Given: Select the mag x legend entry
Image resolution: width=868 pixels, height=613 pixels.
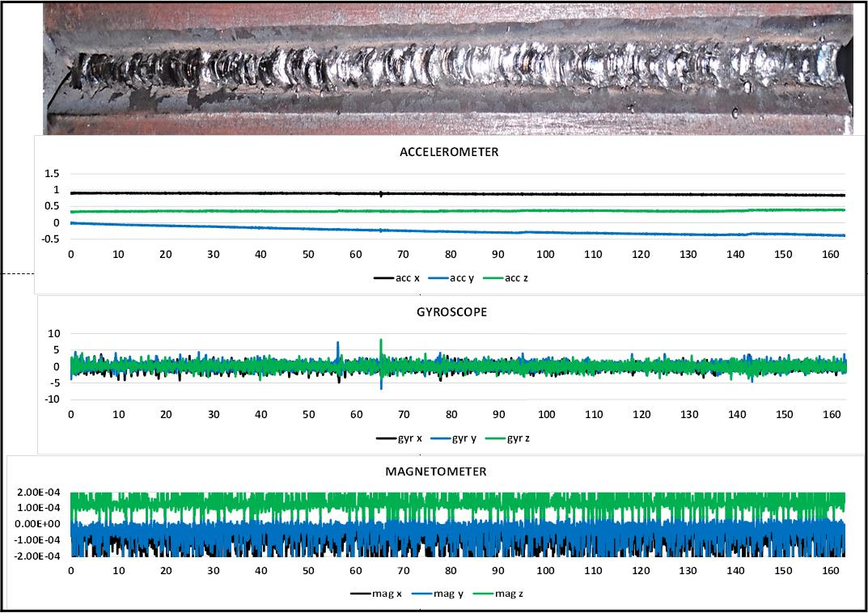Looking at the screenshot, I should [376, 594].
